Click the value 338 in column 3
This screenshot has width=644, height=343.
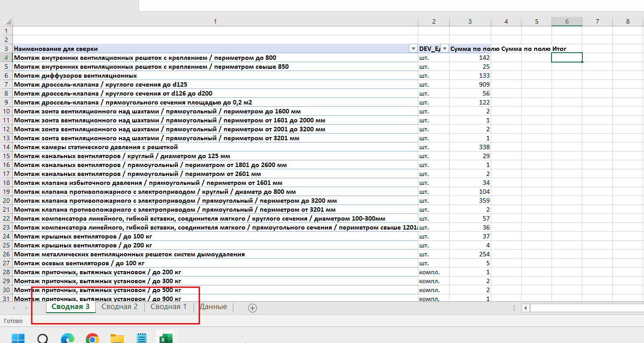pyautogui.click(x=470, y=147)
